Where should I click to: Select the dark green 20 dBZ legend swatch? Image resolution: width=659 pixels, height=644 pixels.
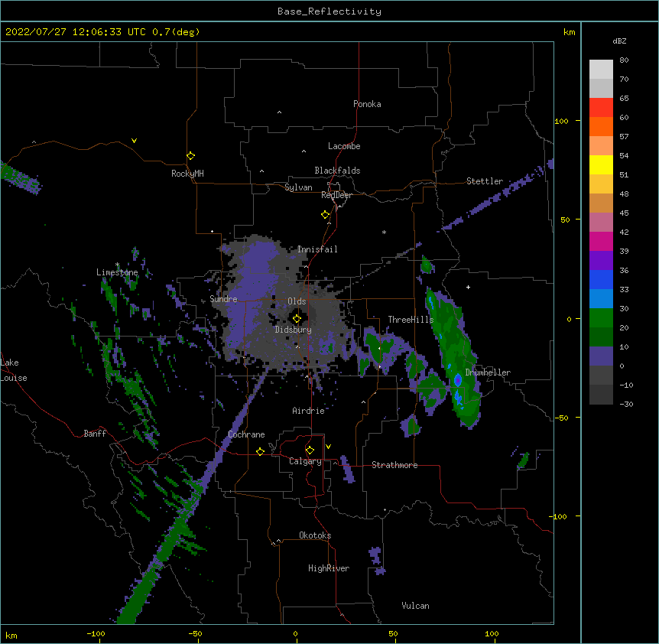tap(601, 337)
